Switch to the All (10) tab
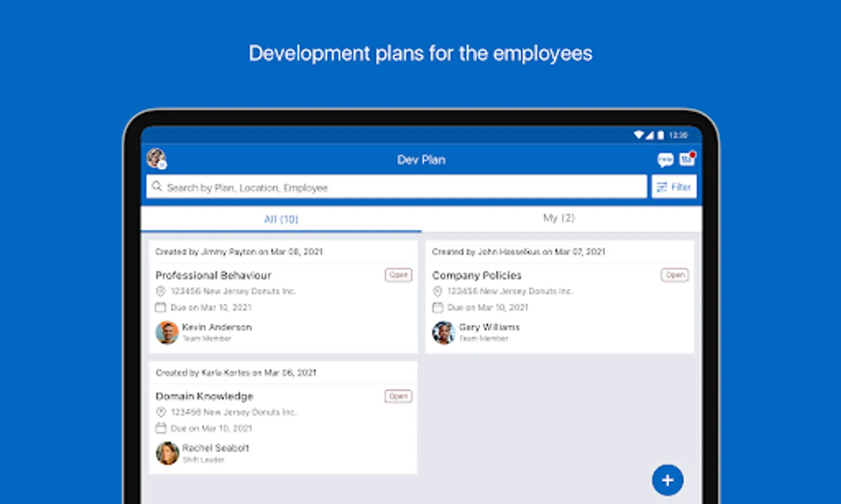This screenshot has width=841, height=504. 281,219
